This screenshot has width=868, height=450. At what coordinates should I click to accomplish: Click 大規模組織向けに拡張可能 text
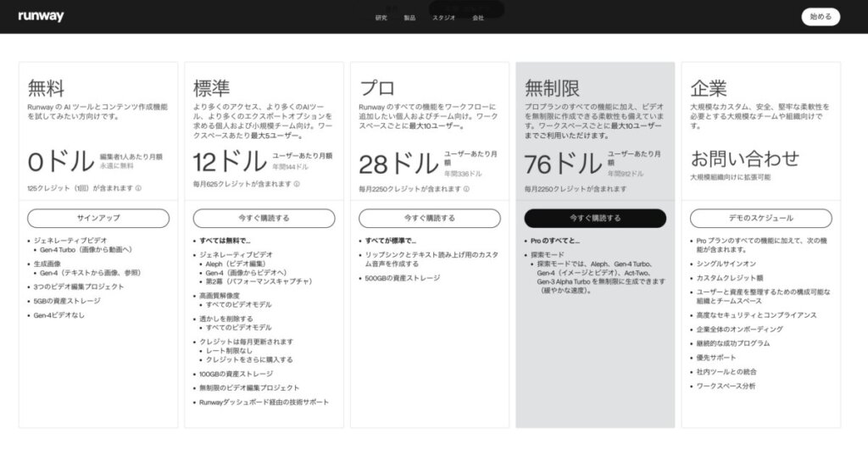pos(730,177)
